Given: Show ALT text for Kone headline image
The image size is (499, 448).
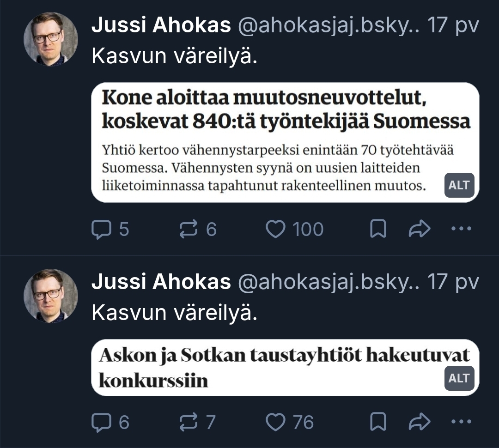Looking at the screenshot, I should point(459,185).
